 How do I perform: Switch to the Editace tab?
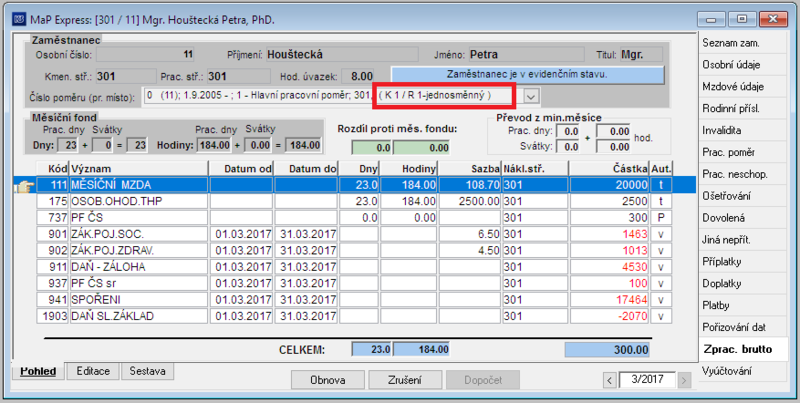pos(93,371)
